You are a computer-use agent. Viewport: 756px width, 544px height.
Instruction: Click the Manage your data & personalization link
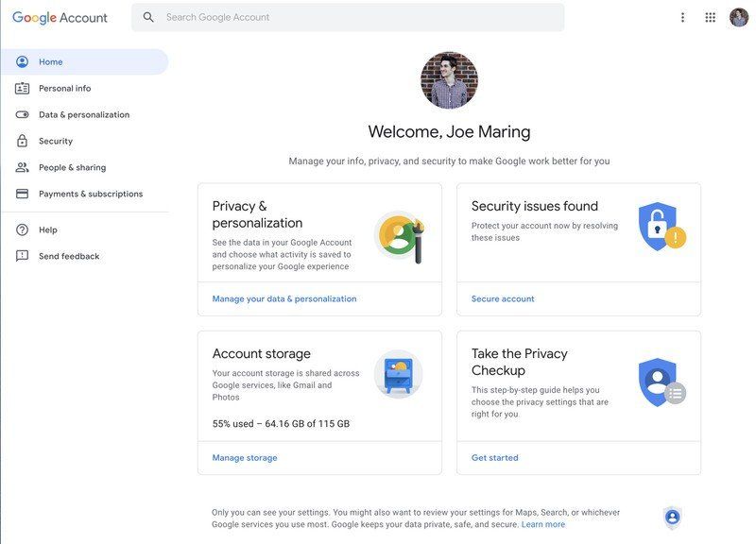285,297
